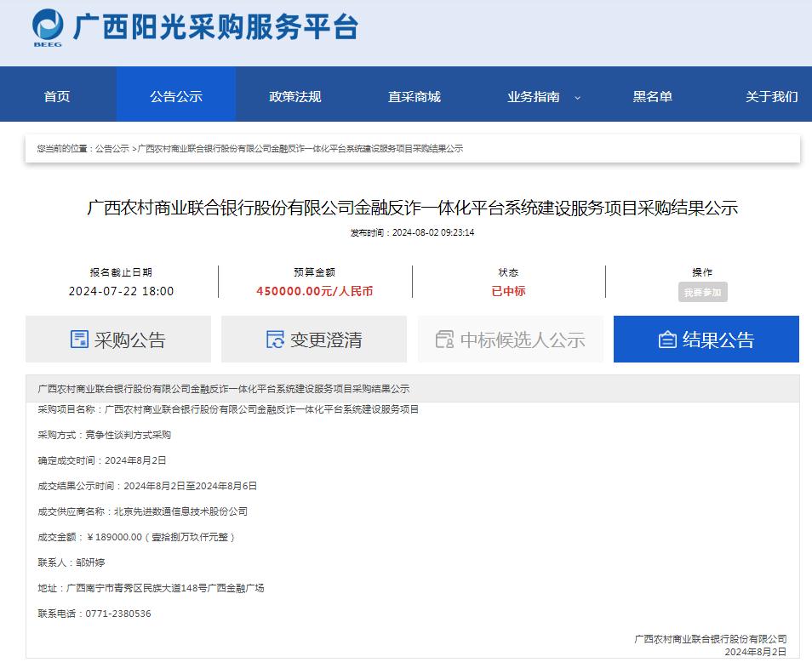Open 关于我们 in the navigation bar
The image size is (812, 668).
coord(772,96)
